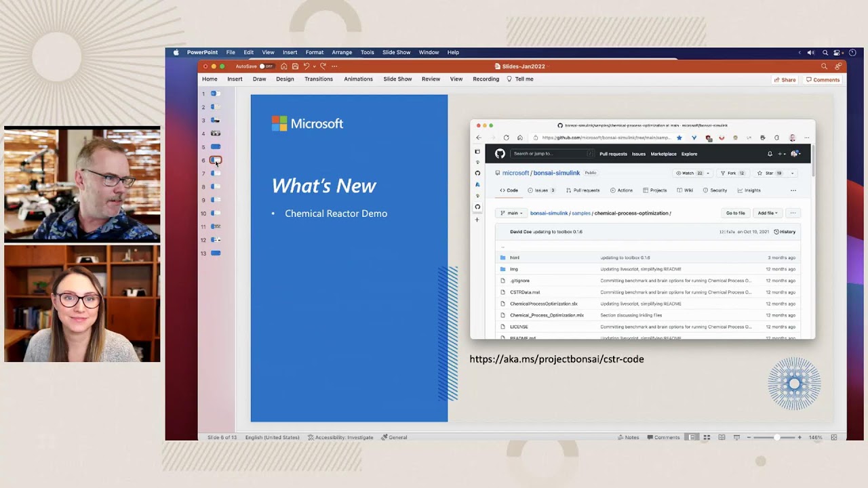The height and width of the screenshot is (488, 868).
Task: Toggle Comments in the status bar
Action: click(x=663, y=437)
